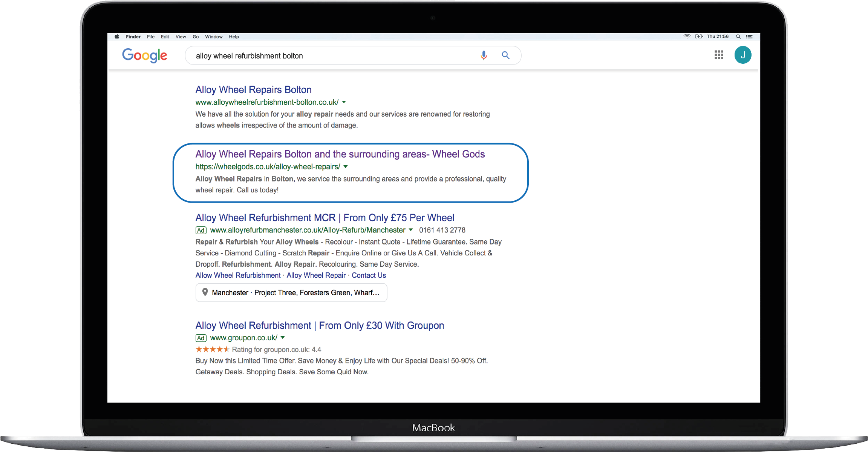Open the Apple menu
The image size is (868, 452).
click(x=117, y=37)
